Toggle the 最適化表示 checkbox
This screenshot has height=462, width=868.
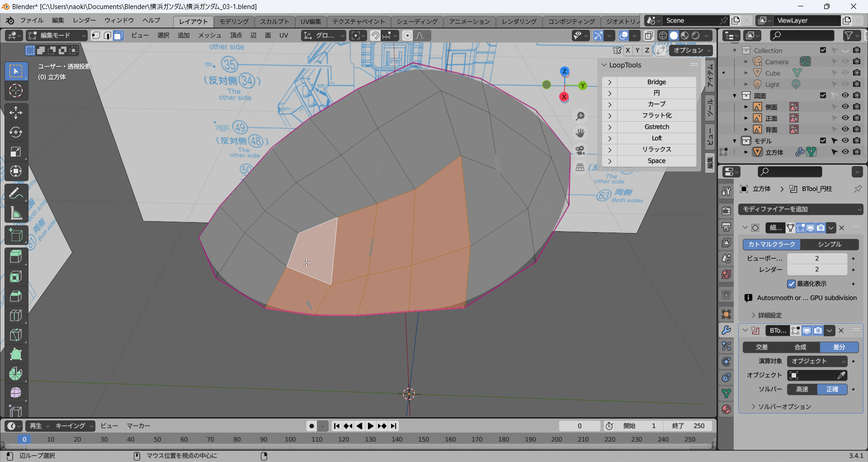coord(791,284)
